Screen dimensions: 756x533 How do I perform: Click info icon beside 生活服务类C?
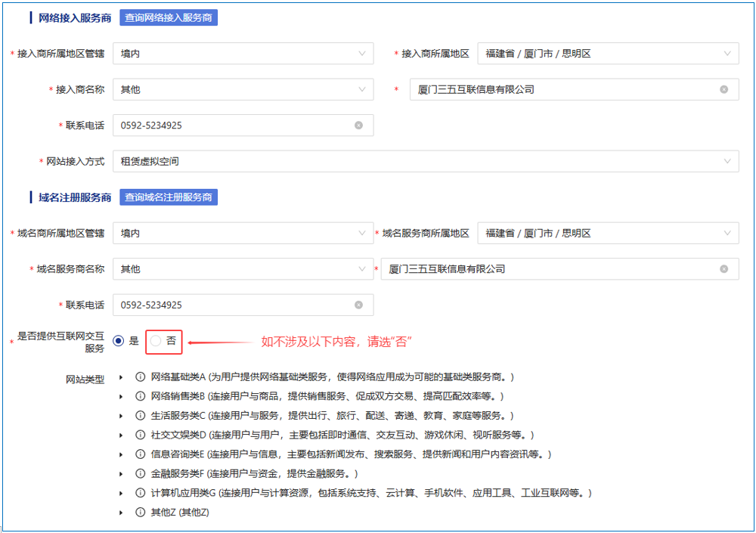[140, 416]
